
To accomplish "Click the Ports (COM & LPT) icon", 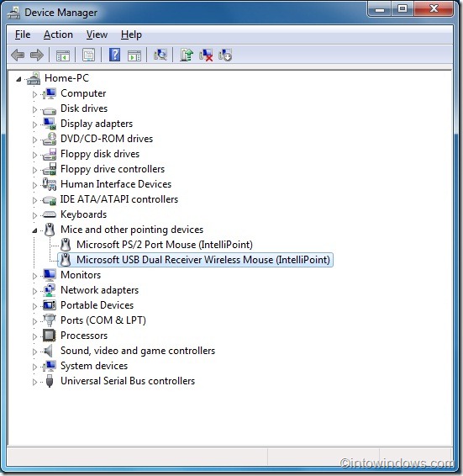I will (x=49, y=320).
